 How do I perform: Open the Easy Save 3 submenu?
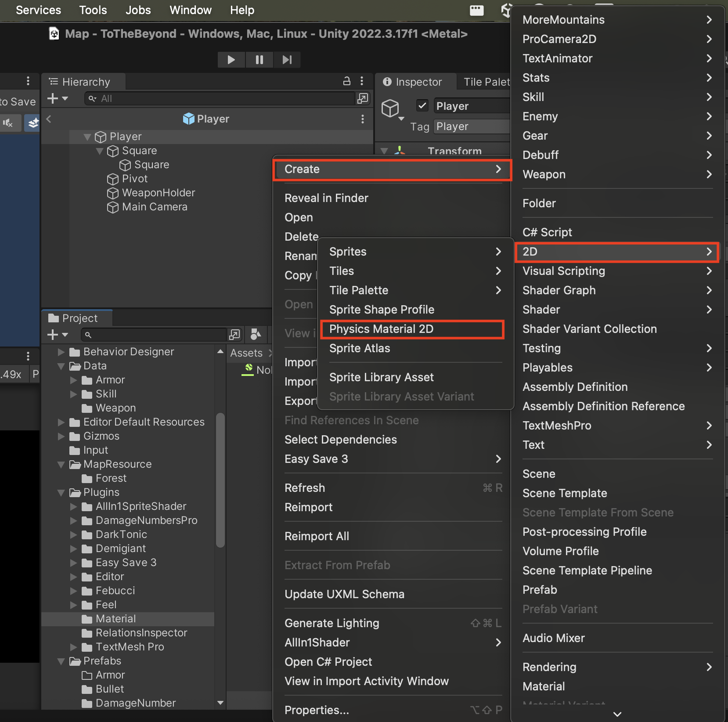pyautogui.click(x=393, y=459)
